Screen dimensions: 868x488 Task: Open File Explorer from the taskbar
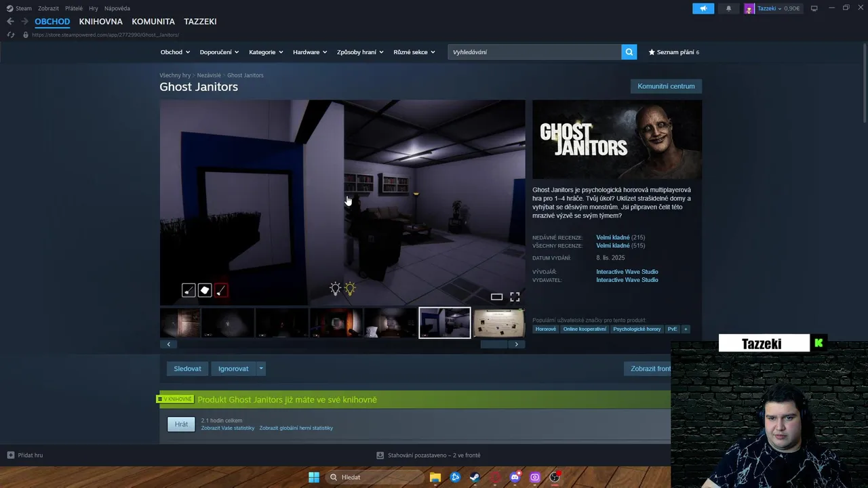[x=435, y=477]
